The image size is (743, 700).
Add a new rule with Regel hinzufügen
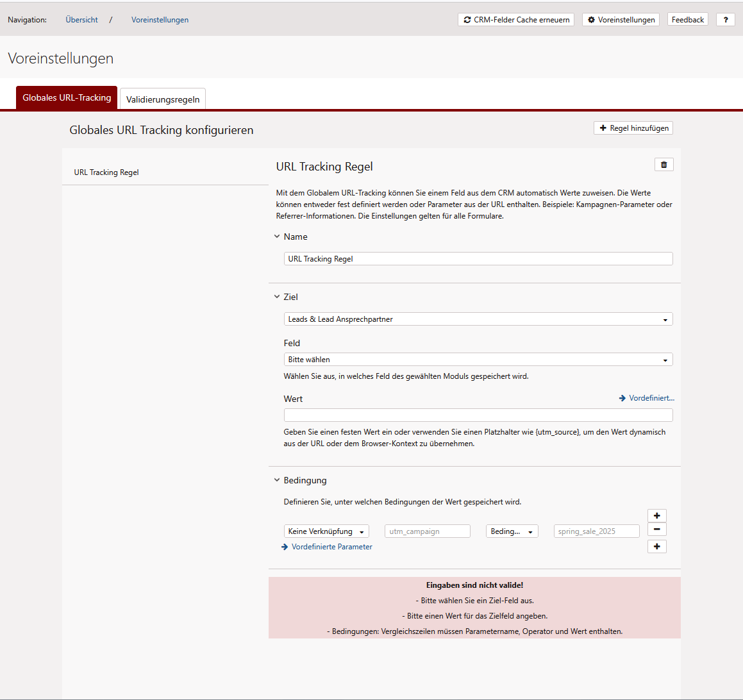coord(633,128)
